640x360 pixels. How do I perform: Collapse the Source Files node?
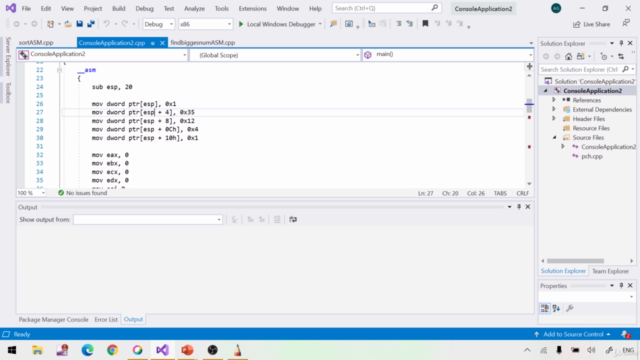coord(554,138)
